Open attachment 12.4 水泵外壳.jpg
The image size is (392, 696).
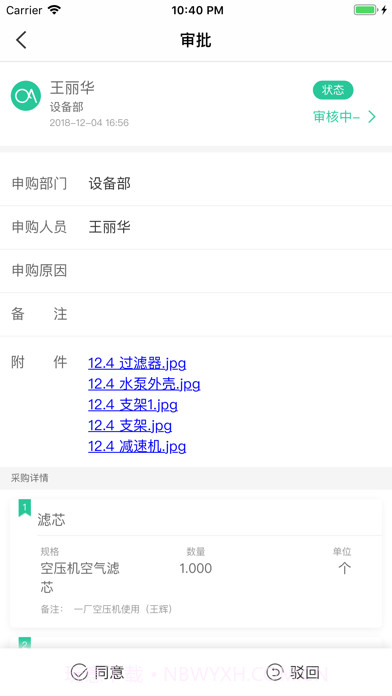coord(144,384)
